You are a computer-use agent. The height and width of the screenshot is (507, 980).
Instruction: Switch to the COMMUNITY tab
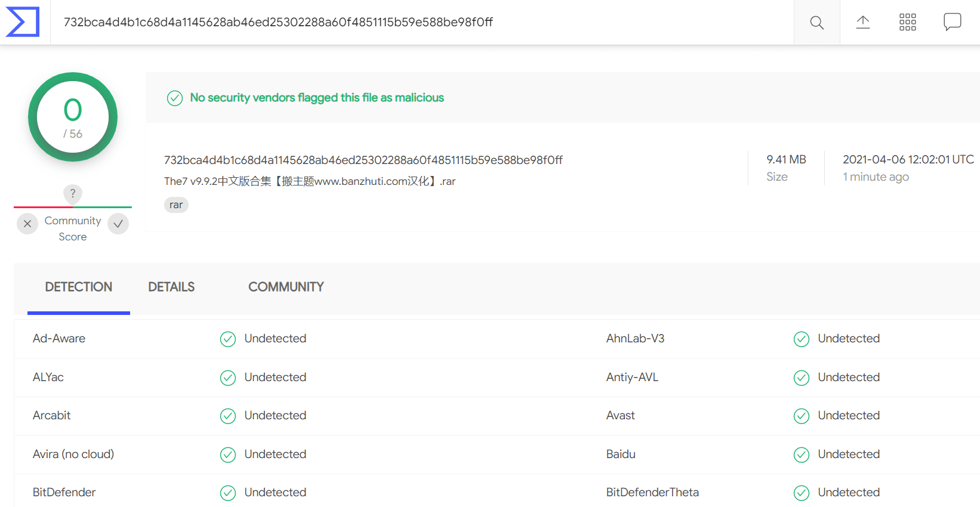(286, 287)
